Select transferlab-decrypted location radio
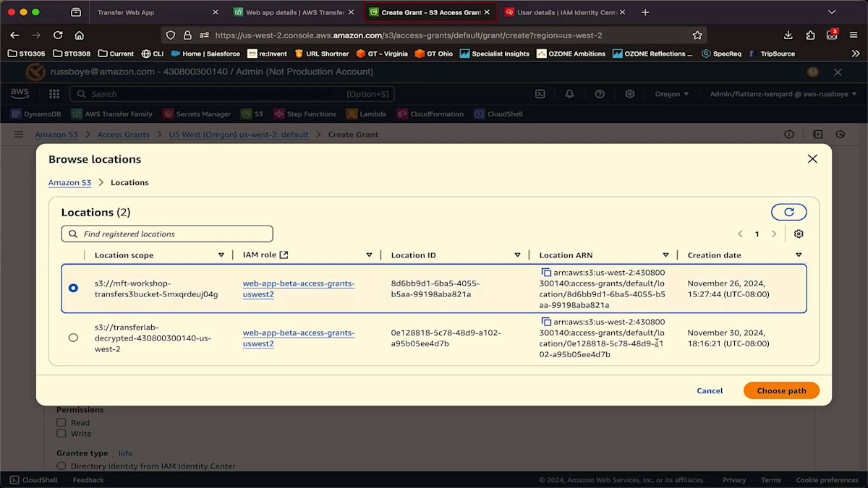This screenshot has width=868, height=488. tap(73, 338)
